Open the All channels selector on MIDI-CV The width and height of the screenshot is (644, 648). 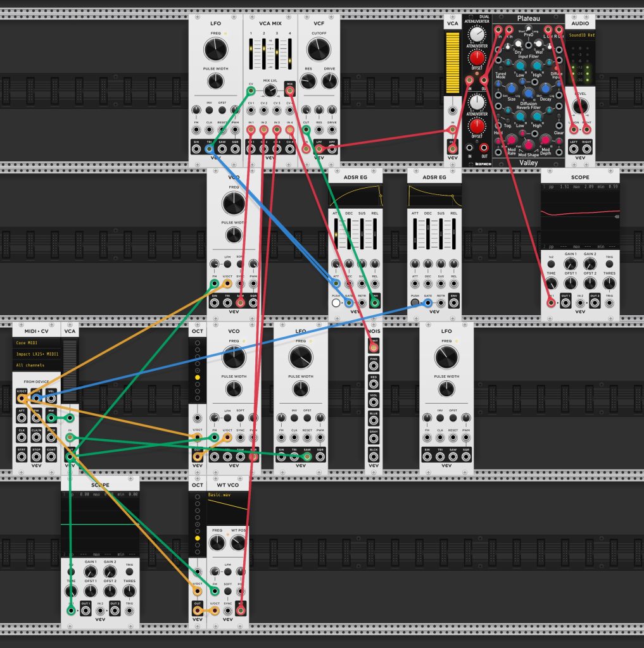point(36,365)
